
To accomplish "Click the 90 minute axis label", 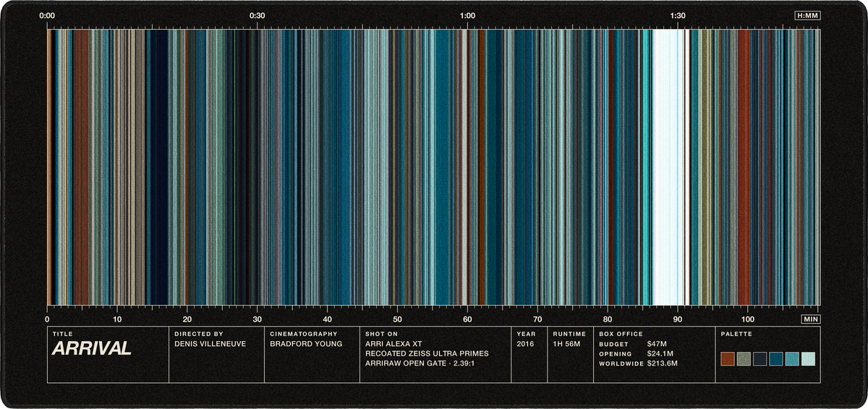I will point(678,319).
